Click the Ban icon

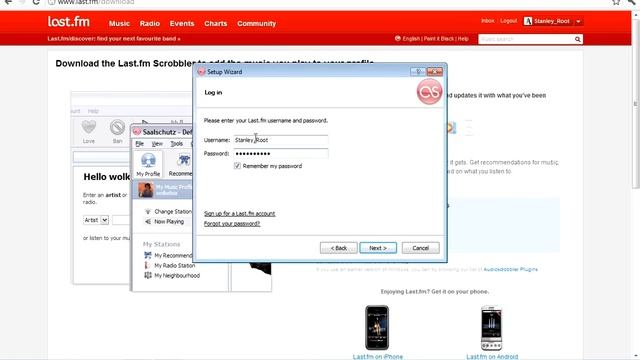pos(117,127)
